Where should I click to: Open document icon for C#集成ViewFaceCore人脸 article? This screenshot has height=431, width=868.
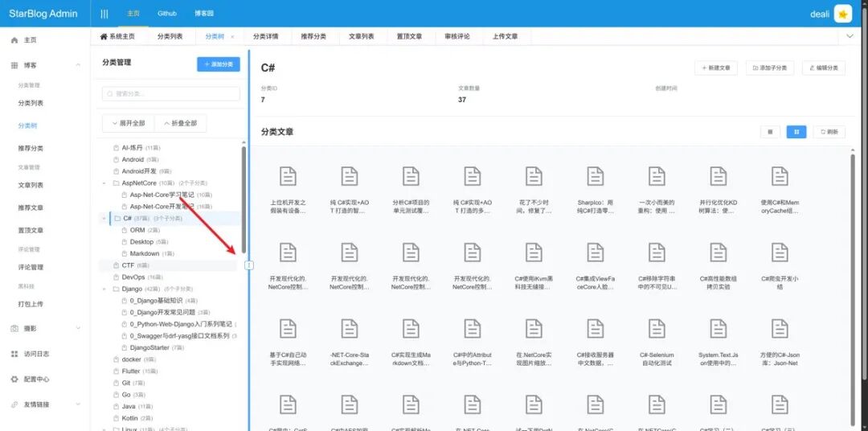pos(595,252)
